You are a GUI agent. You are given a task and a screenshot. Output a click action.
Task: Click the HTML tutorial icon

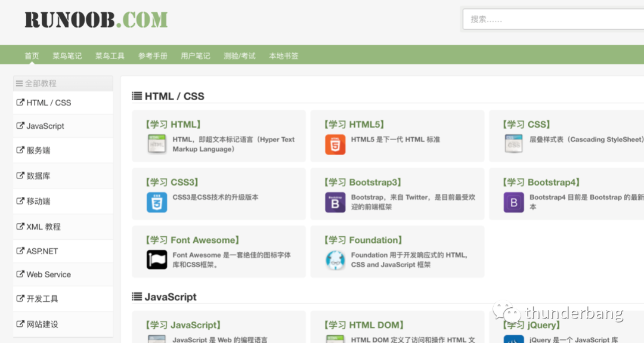tap(156, 144)
